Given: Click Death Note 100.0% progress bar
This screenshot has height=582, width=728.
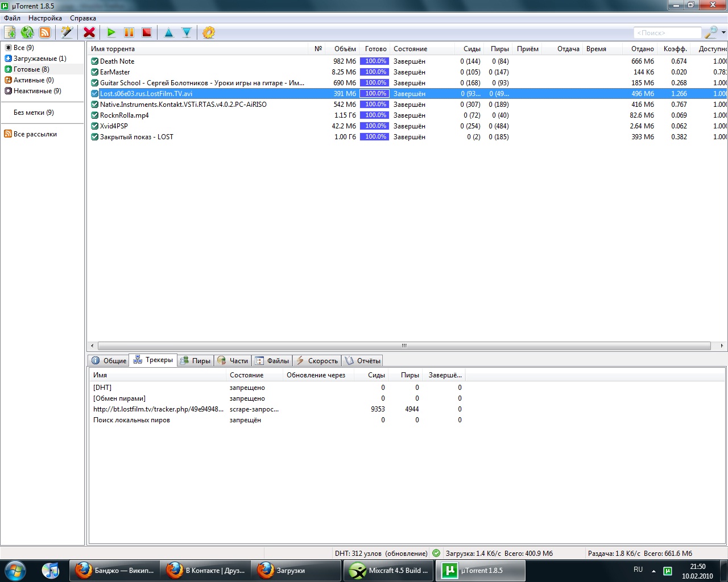Looking at the screenshot, I should [375, 61].
